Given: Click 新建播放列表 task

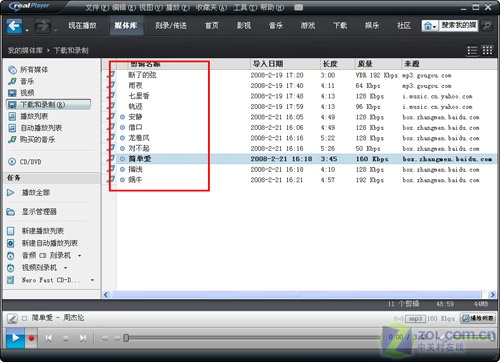Looking at the screenshot, I should [x=43, y=230].
